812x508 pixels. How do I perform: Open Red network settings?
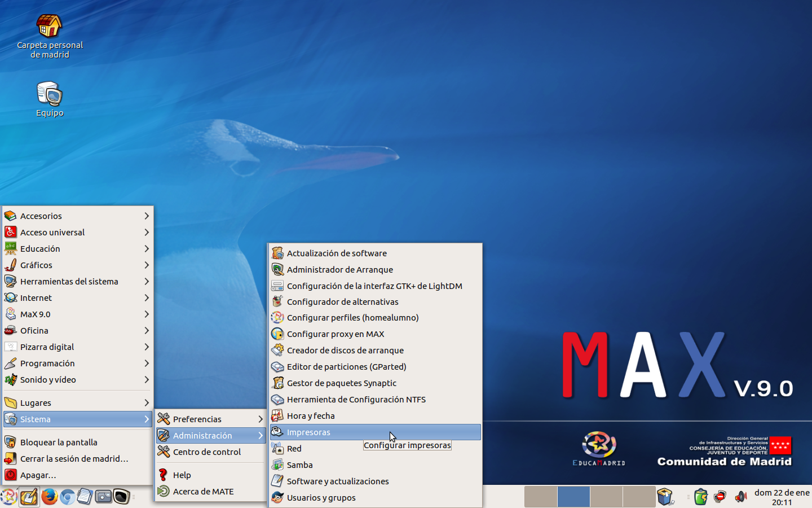point(376,449)
